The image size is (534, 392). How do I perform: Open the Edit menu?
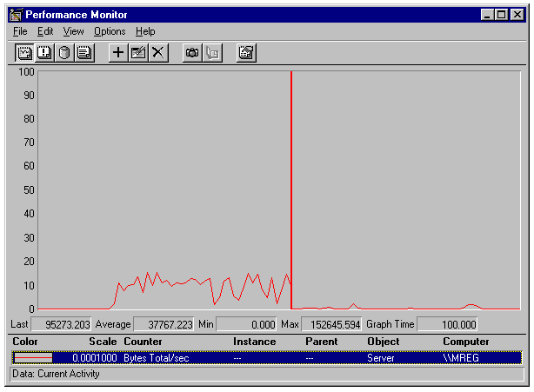pos(45,31)
